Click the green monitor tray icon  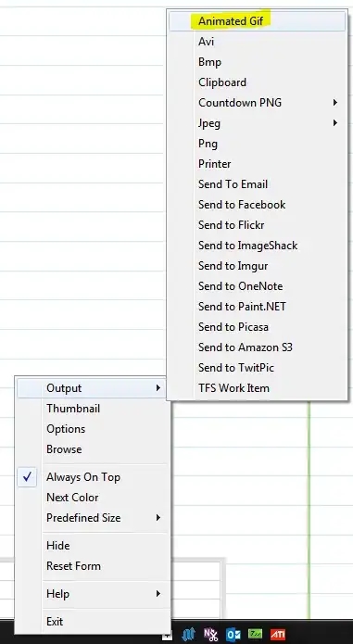pyautogui.click(x=256, y=634)
